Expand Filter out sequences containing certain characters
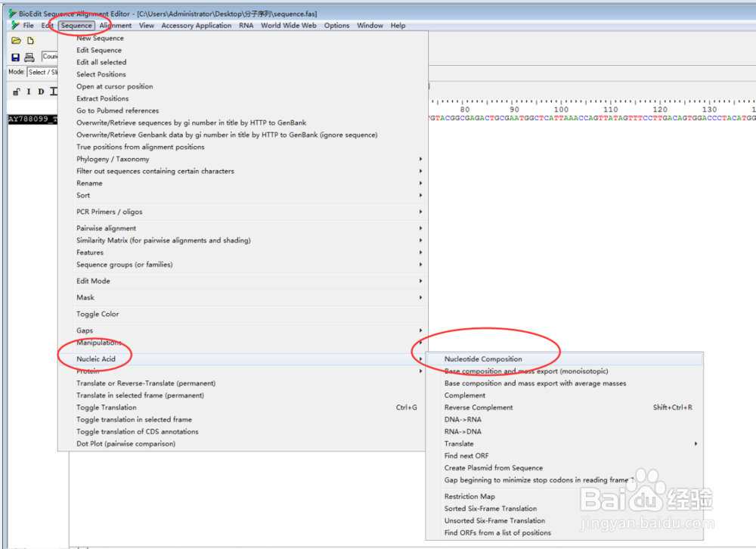756x549 pixels. [243, 171]
